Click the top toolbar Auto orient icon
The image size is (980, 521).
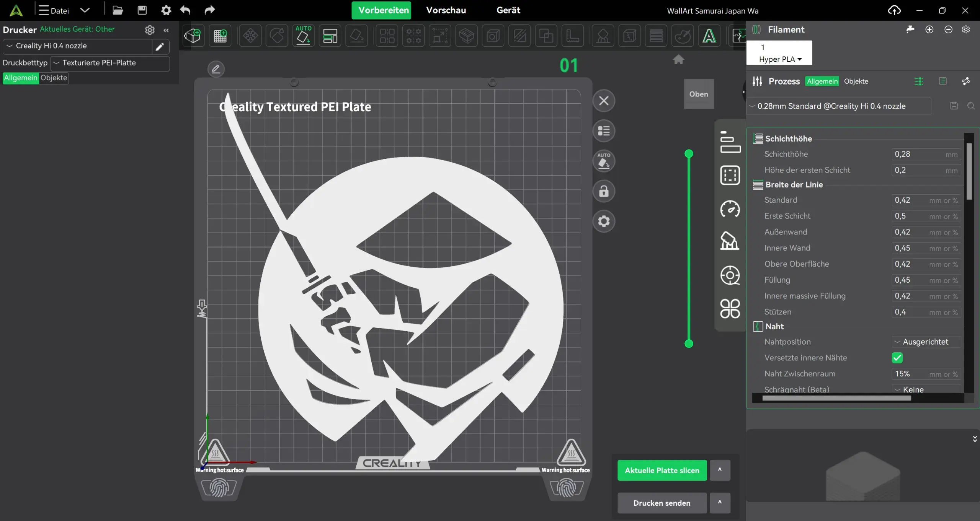(x=304, y=36)
